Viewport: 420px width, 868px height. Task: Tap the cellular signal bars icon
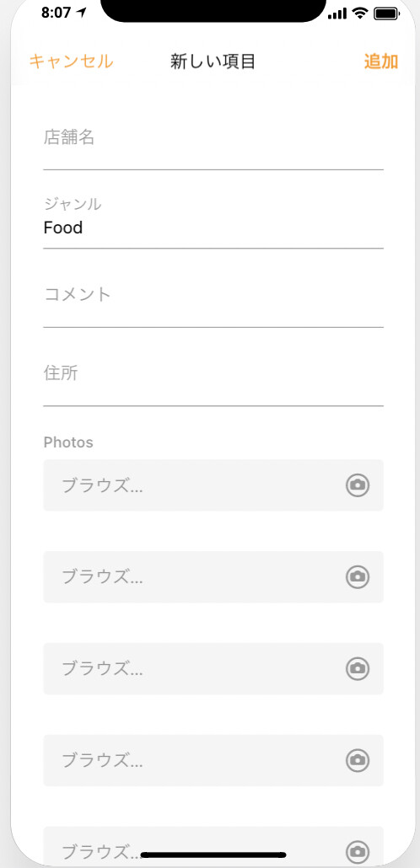(337, 13)
